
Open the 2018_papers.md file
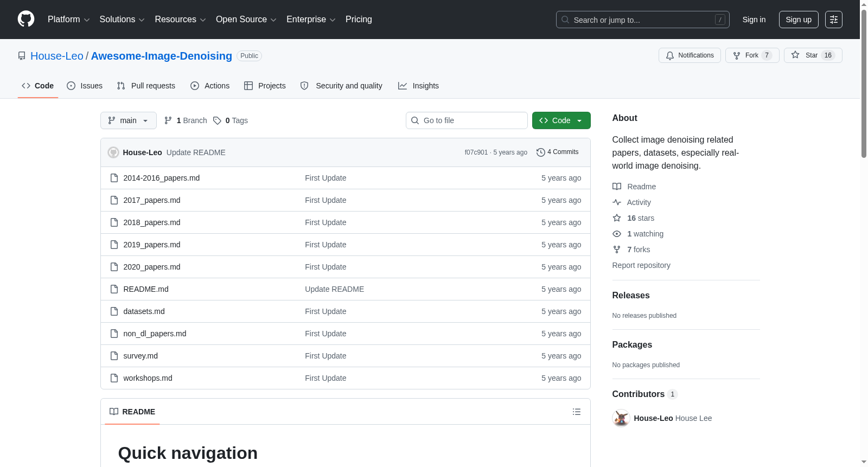[152, 222]
